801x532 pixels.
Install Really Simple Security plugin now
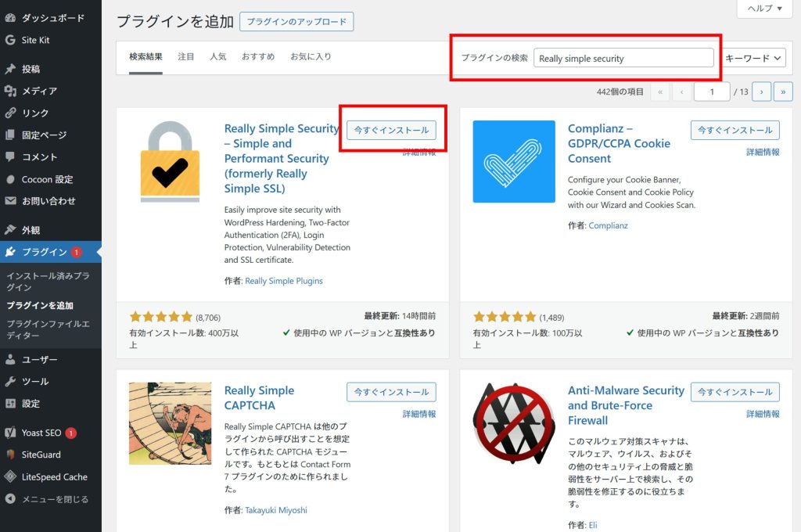tap(391, 130)
